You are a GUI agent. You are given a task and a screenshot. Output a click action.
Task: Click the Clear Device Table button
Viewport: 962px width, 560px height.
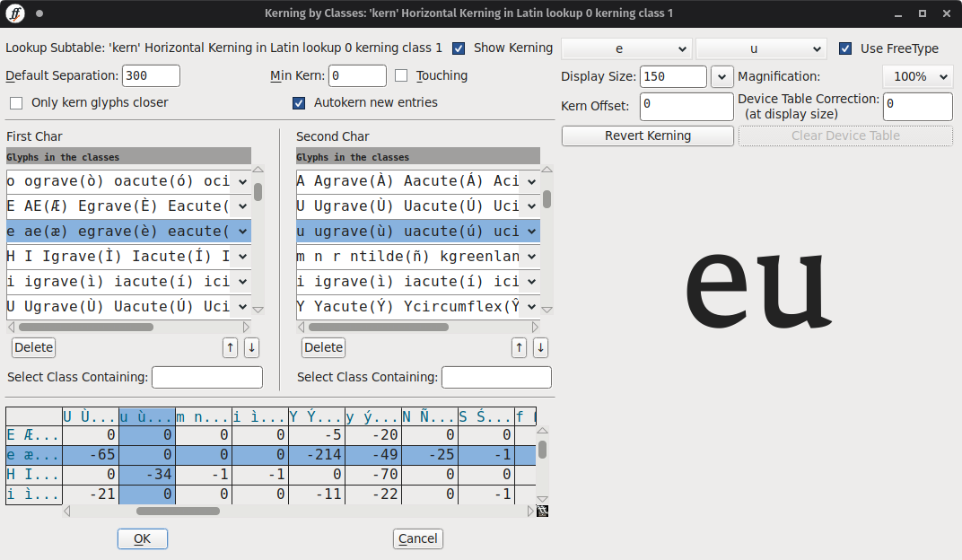coord(845,136)
